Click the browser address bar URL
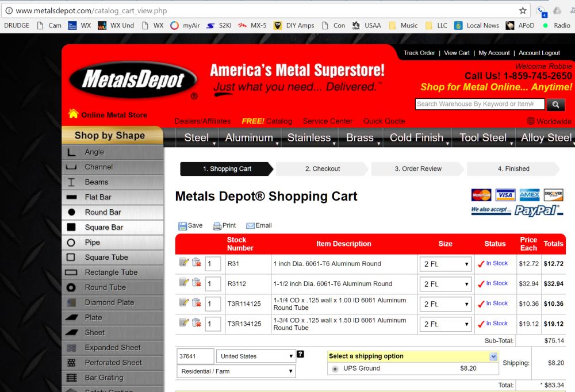575x392 pixels. click(91, 11)
